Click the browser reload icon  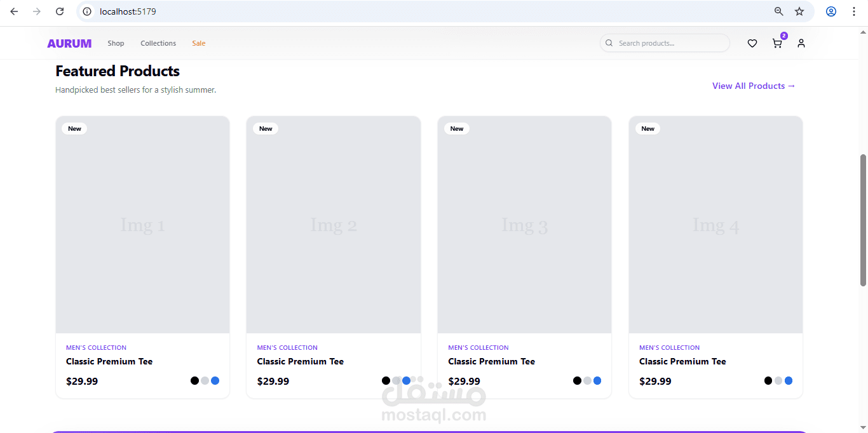[x=60, y=11]
